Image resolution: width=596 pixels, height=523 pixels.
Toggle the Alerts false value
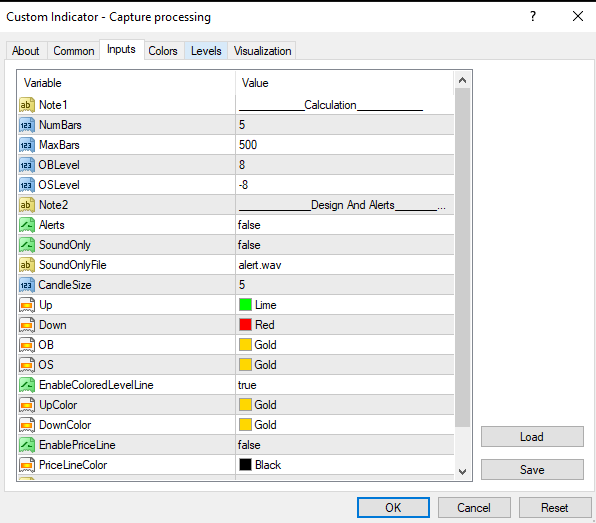click(x=345, y=225)
